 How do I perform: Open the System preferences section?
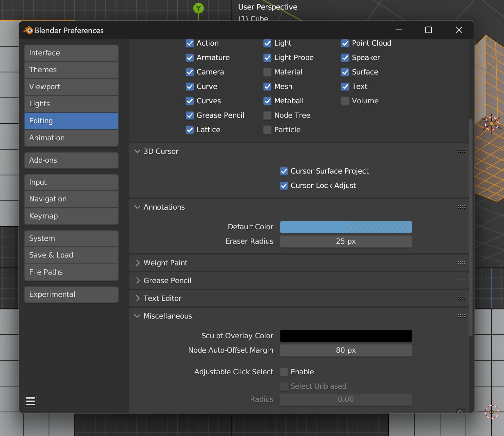[71, 239]
